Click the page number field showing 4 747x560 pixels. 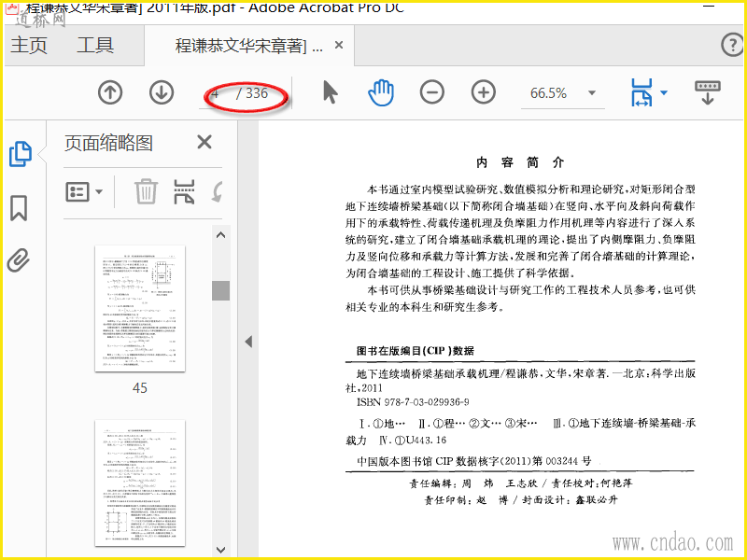coord(216,94)
